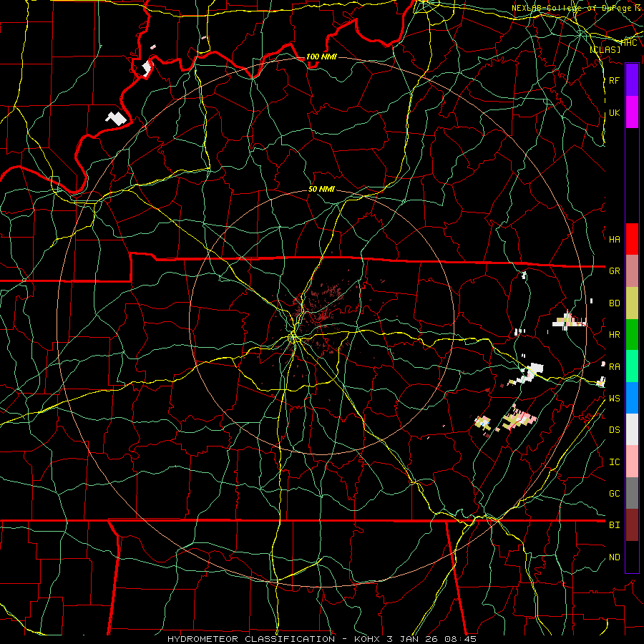Click the HR green legend swatch

tap(632, 334)
